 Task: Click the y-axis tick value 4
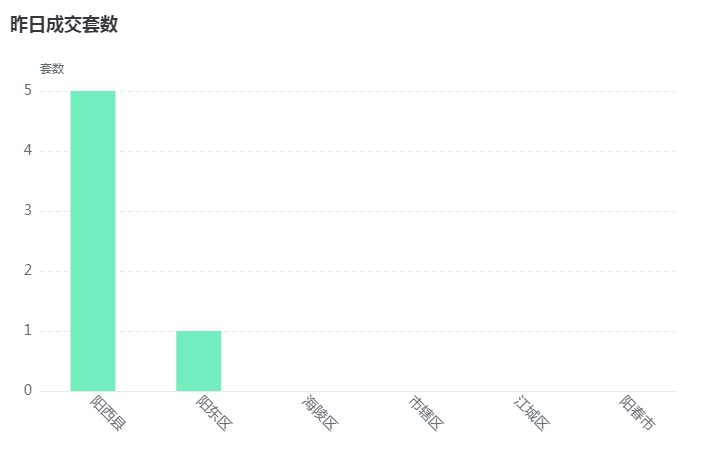[28, 150]
